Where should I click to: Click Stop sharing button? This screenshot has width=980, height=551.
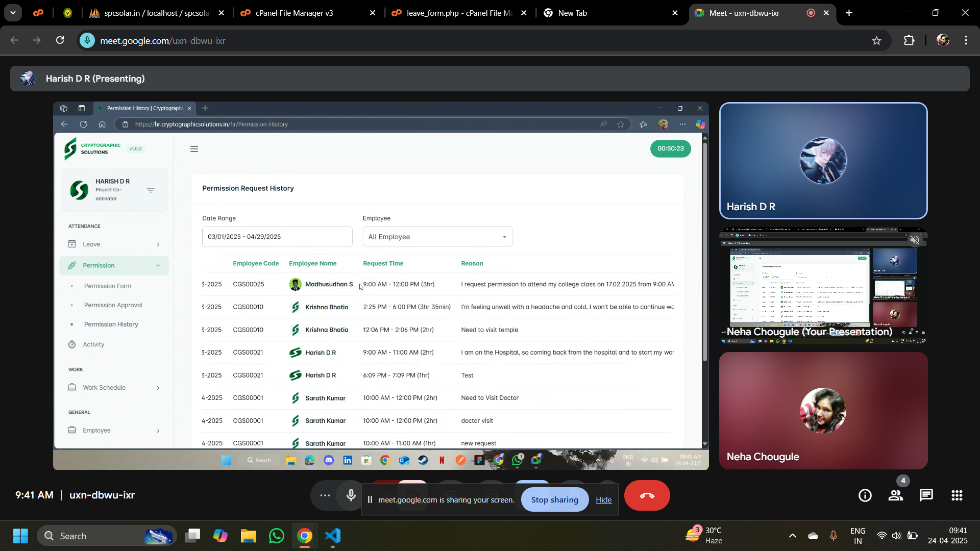[554, 499]
